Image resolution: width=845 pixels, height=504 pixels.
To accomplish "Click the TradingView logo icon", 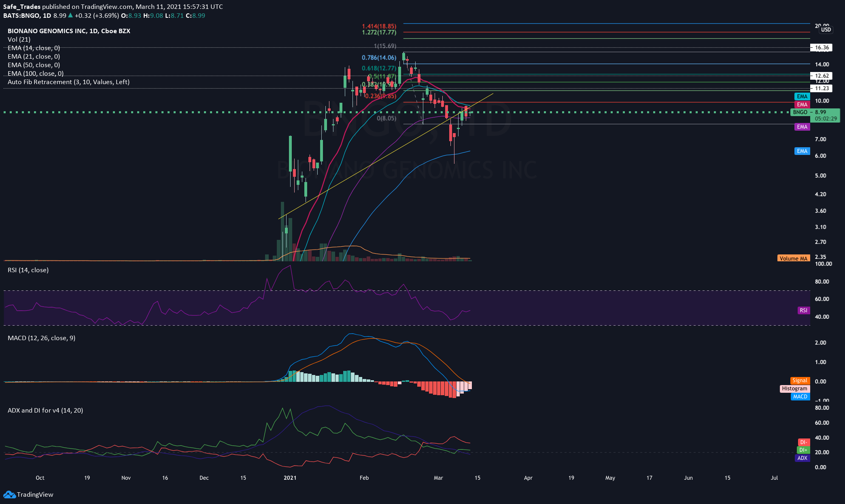I will click(x=9, y=494).
